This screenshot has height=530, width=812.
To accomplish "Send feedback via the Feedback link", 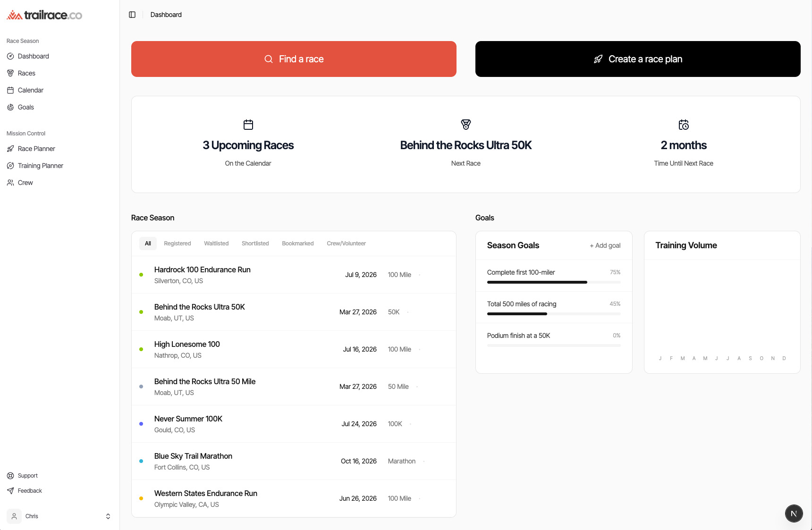I will (30, 491).
